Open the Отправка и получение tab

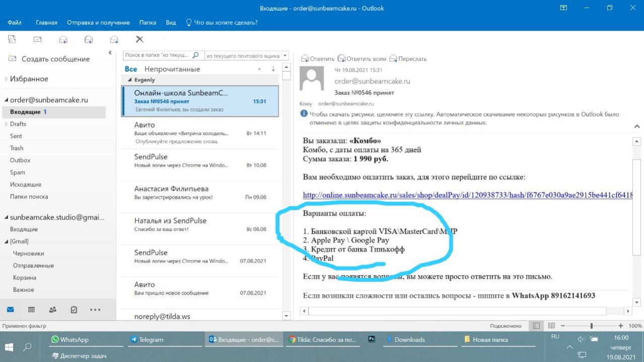pos(98,23)
